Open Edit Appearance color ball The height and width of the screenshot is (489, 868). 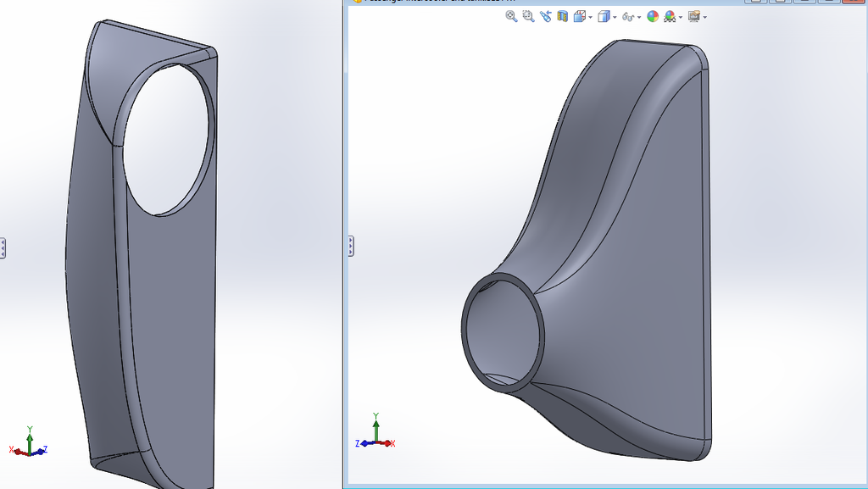point(654,17)
